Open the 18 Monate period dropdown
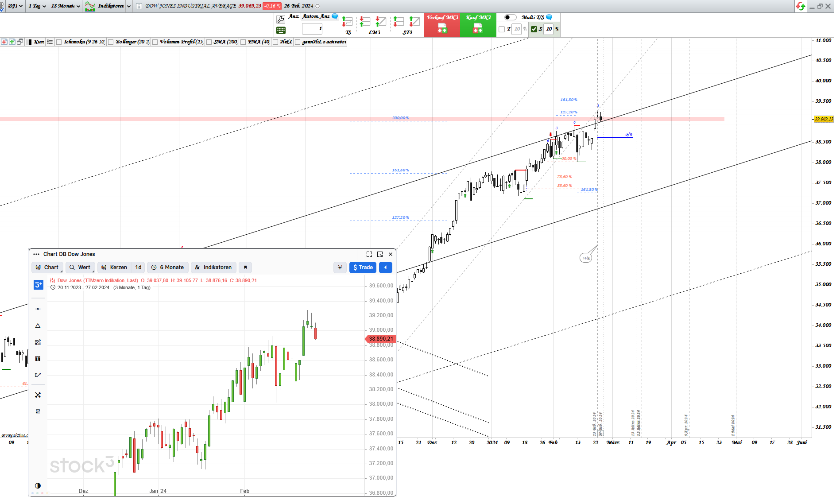The height and width of the screenshot is (504, 836). (x=66, y=6)
